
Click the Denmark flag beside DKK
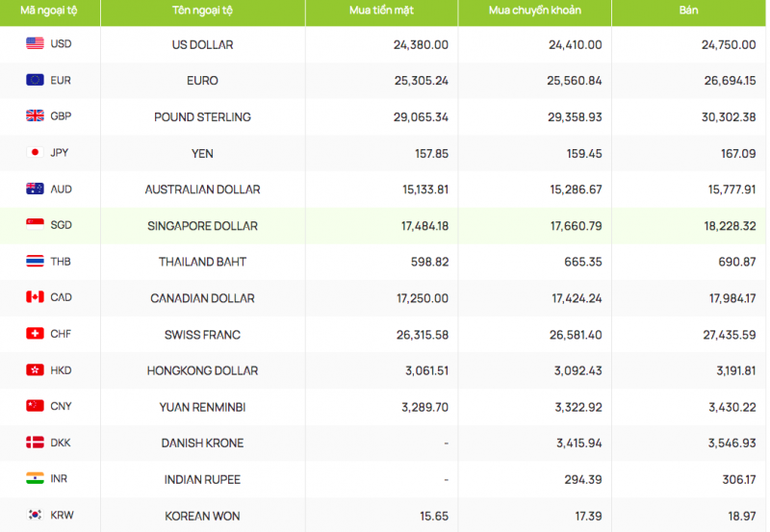36,443
